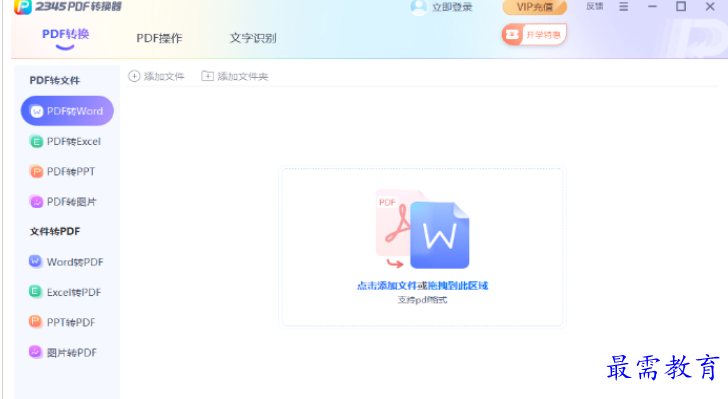Open the 反馈 feedback link
Screen dimensions: 728x399
[x=595, y=7]
